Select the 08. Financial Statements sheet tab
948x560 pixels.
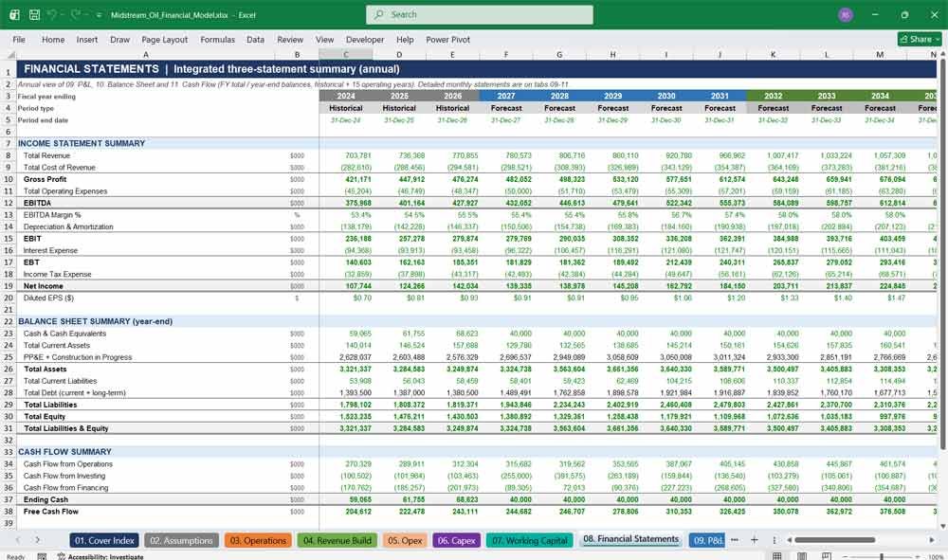pos(630,539)
